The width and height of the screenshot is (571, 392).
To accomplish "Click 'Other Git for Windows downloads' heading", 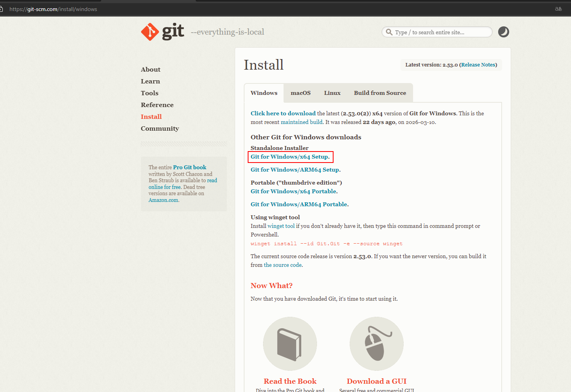I will click(306, 137).
